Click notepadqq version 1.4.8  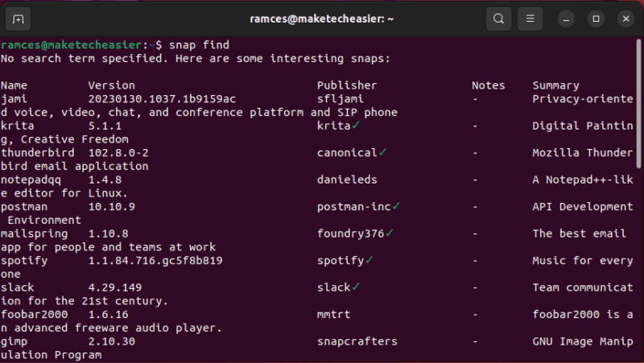click(x=105, y=179)
